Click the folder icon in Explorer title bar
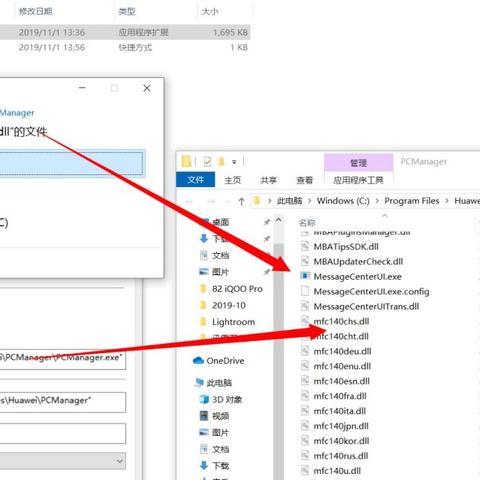480x480 pixels. [x=186, y=161]
